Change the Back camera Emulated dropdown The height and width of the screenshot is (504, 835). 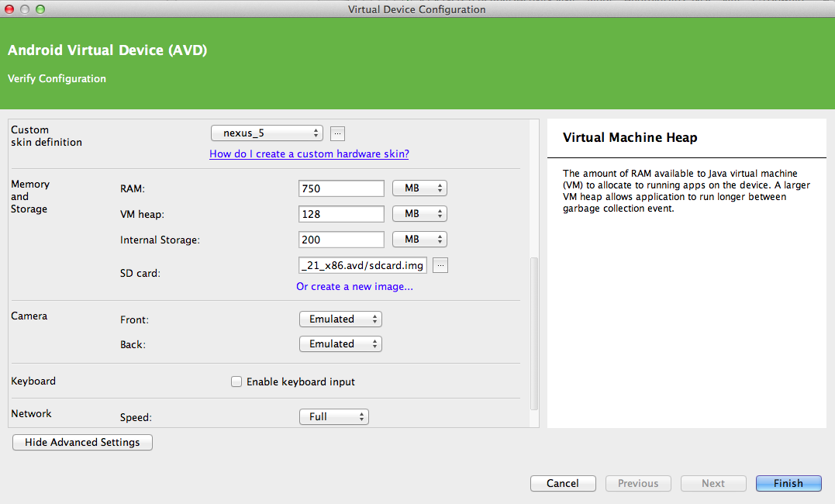pos(340,344)
